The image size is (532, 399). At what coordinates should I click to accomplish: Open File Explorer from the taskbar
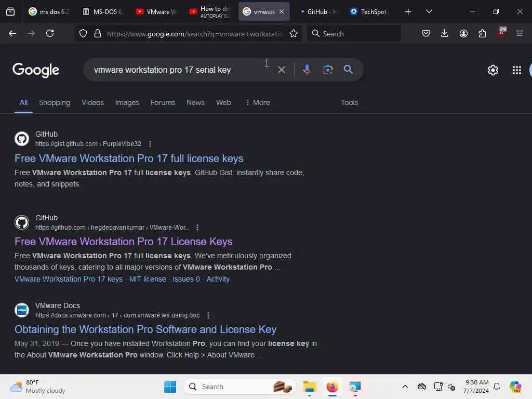(310, 387)
